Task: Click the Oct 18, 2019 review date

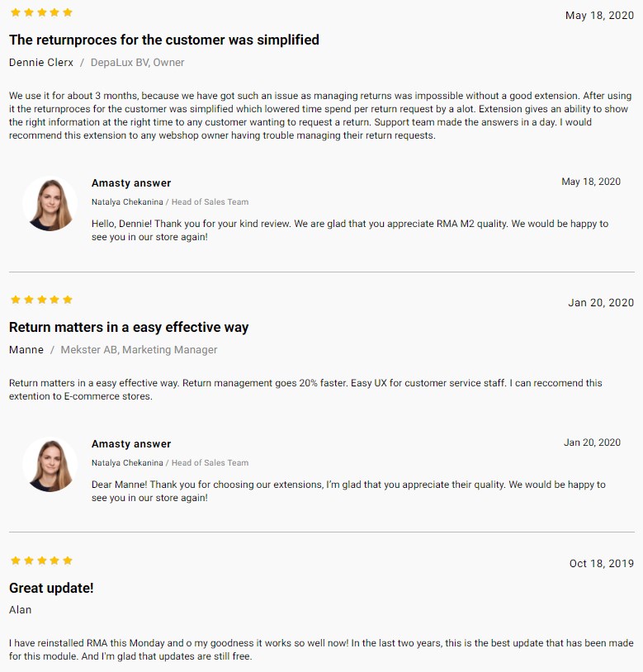Action: click(602, 564)
